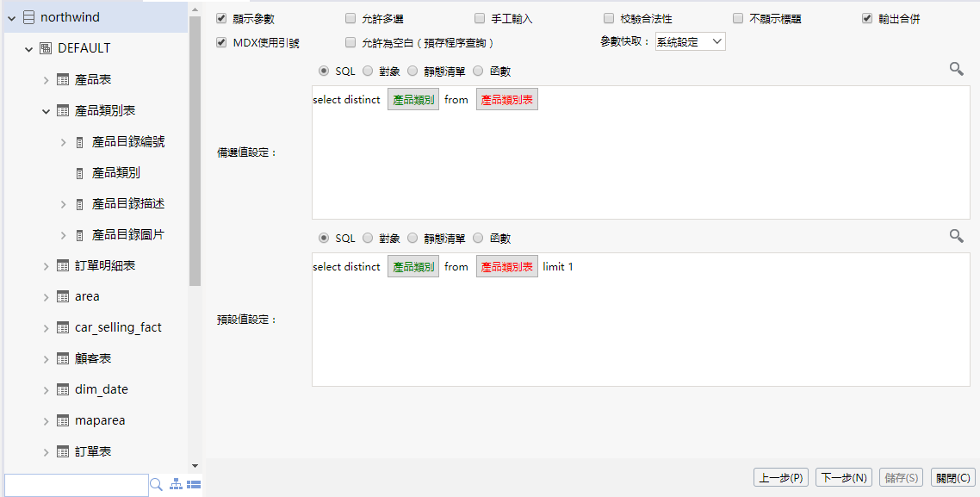
Task: Select the car_selling_fact table
Action: (118, 327)
